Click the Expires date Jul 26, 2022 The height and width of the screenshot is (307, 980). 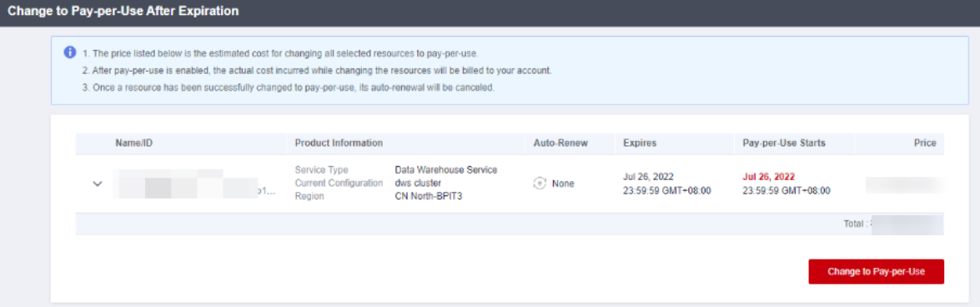648,177
